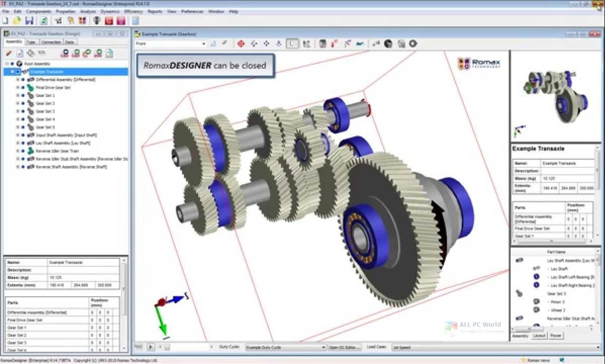Switch to the Power tab in parts panel
Image resolution: width=605 pixels, height=364 pixels.
click(x=555, y=336)
